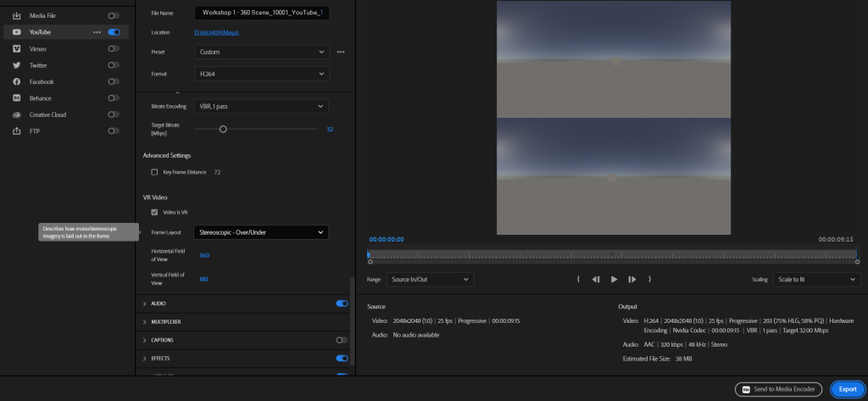Click the Twitter bird icon
Viewport: 868px width, 401px height.
pos(17,65)
